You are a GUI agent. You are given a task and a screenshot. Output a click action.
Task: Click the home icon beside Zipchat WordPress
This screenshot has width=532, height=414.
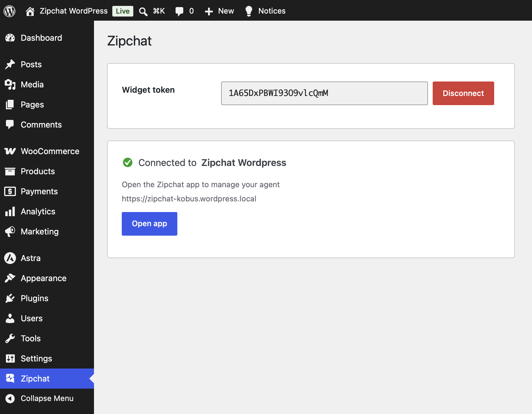(x=30, y=11)
